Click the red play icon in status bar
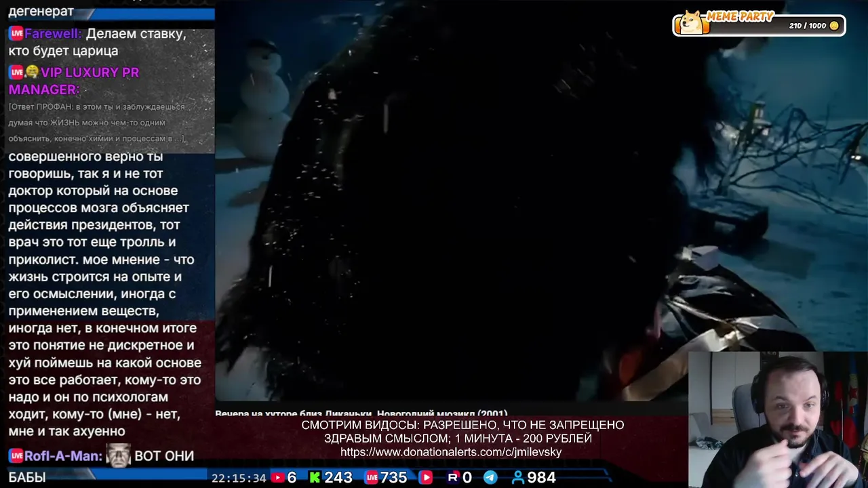This screenshot has width=868, height=488. point(426,478)
